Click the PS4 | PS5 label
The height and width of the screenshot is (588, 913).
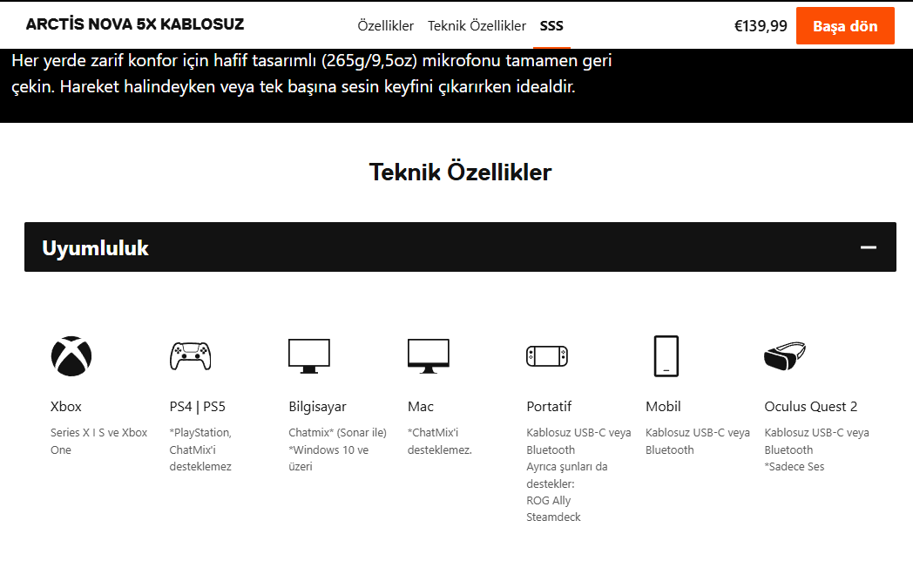198,406
